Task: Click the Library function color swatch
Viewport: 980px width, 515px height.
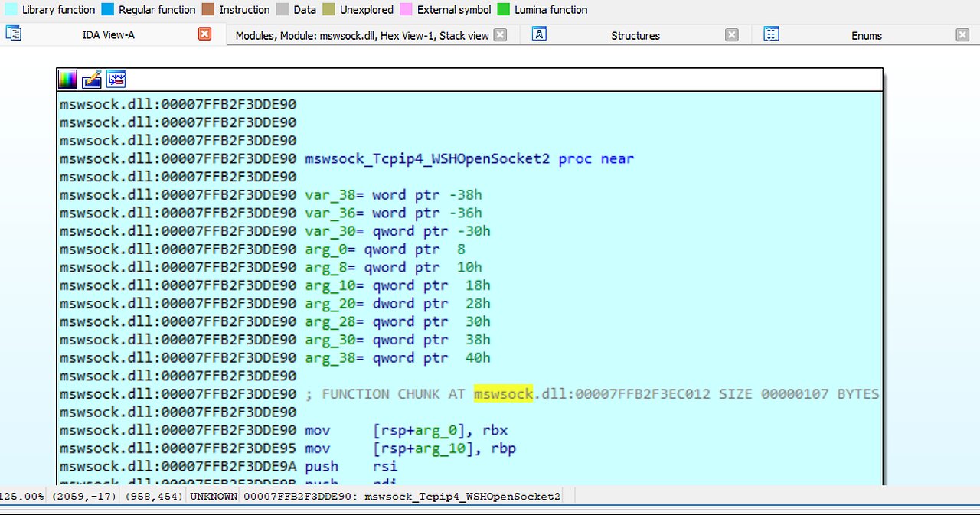Action: click(11, 10)
